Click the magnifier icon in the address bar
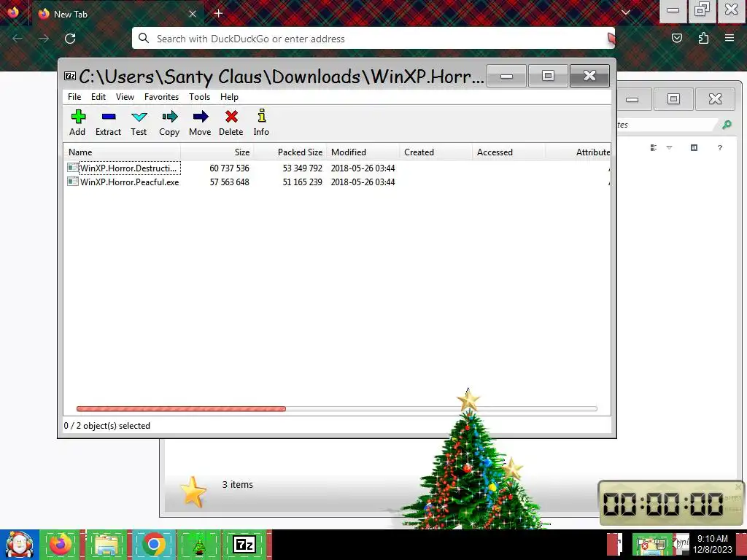 coord(144,38)
